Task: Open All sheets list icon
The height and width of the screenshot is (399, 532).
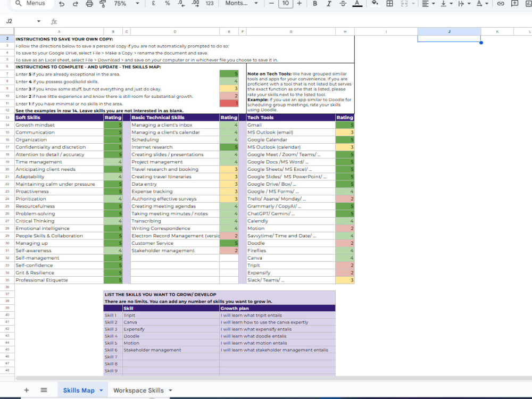Action: point(44,390)
